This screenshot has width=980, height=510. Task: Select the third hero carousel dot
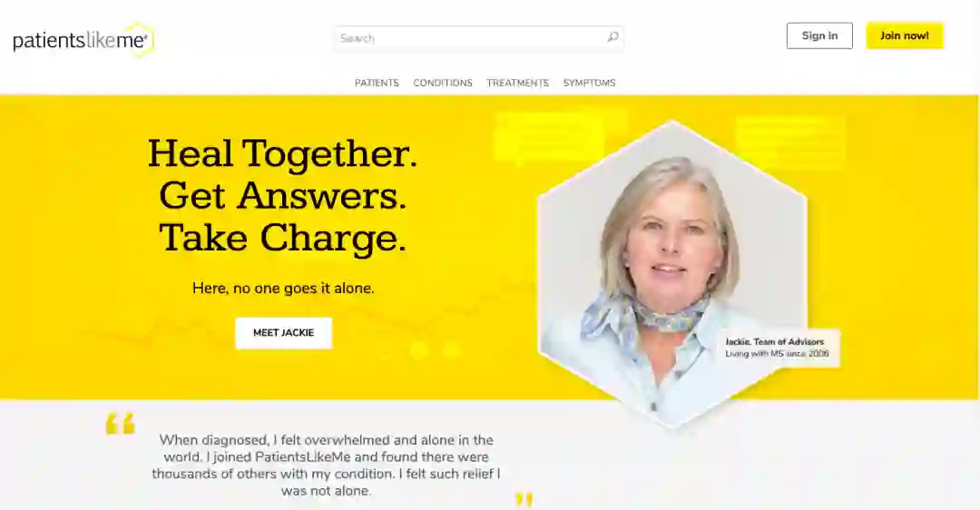(x=451, y=350)
